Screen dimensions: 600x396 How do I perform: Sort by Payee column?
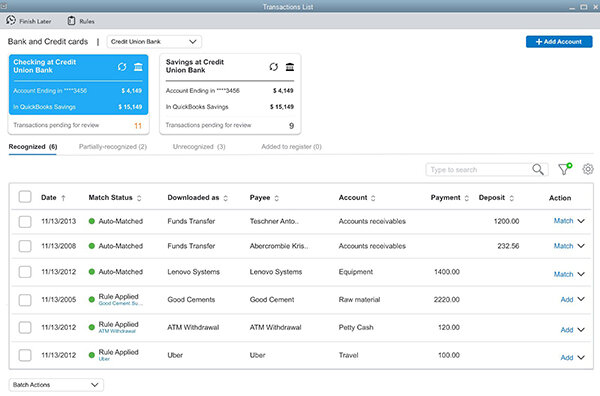276,198
